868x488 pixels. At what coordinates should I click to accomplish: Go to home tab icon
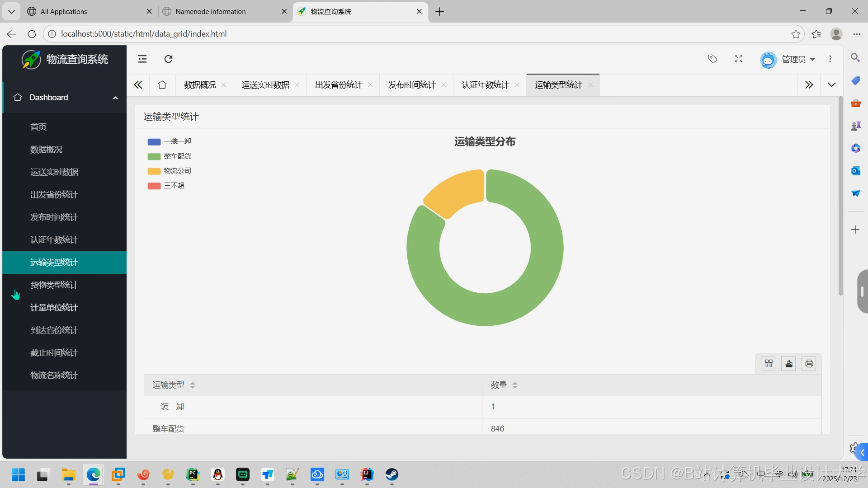pyautogui.click(x=162, y=85)
